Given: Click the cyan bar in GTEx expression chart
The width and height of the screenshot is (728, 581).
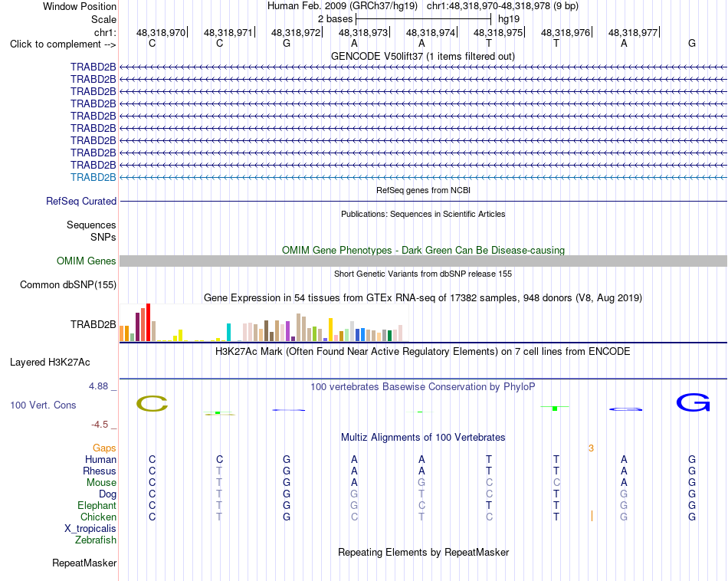Looking at the screenshot, I should [x=228, y=332].
